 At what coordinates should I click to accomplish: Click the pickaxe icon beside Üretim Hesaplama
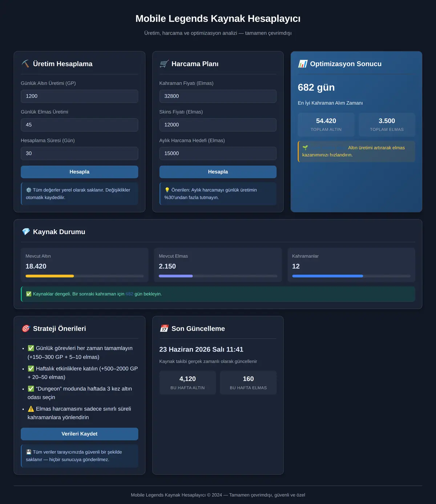[25, 64]
